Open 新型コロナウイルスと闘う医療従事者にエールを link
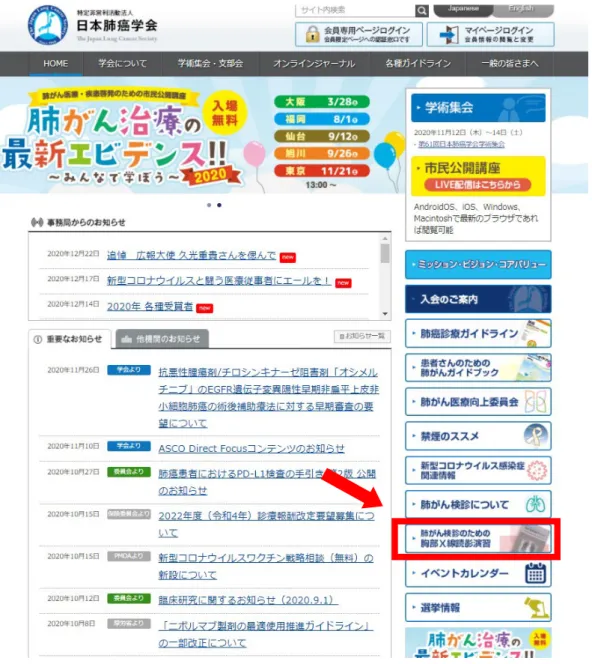Image resolution: width=592 pixels, height=664 pixels. (219, 280)
